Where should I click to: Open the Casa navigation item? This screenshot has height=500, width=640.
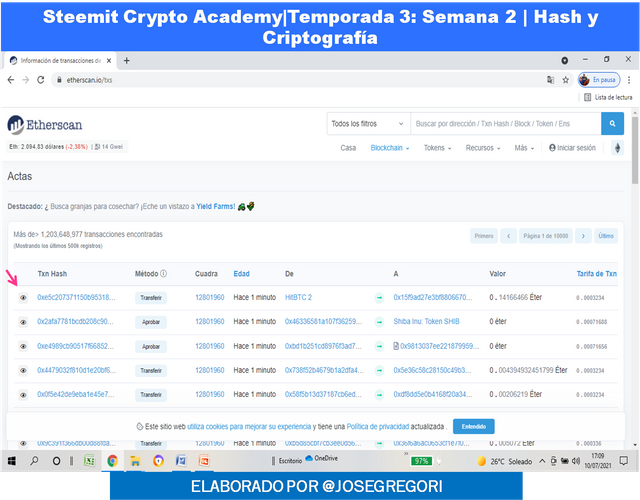click(x=348, y=148)
